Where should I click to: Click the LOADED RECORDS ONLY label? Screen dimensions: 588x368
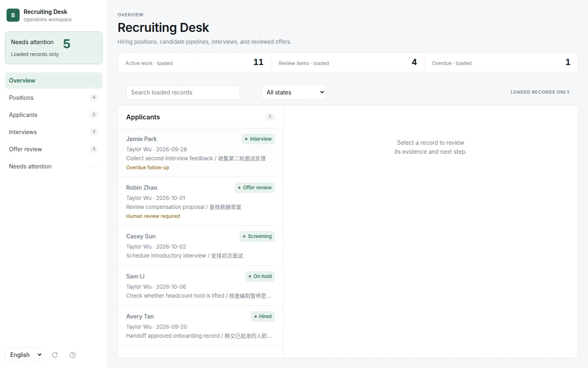pyautogui.click(x=540, y=92)
